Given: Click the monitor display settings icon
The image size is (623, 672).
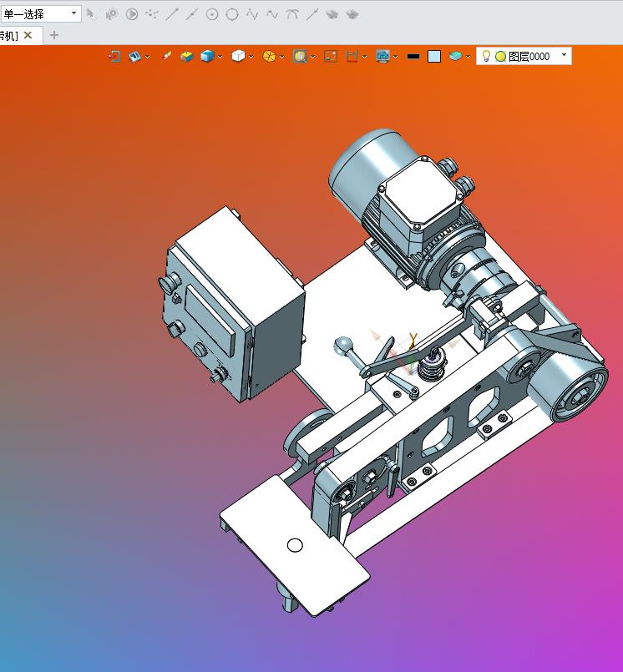Looking at the screenshot, I should pos(382,56).
